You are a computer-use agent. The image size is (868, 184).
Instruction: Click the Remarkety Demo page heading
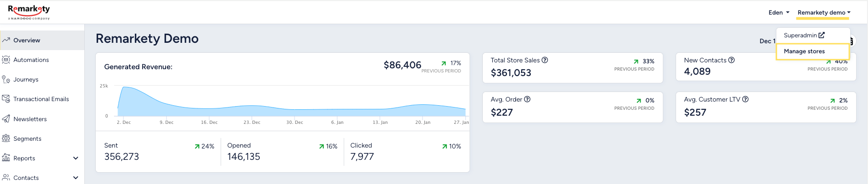147,39
